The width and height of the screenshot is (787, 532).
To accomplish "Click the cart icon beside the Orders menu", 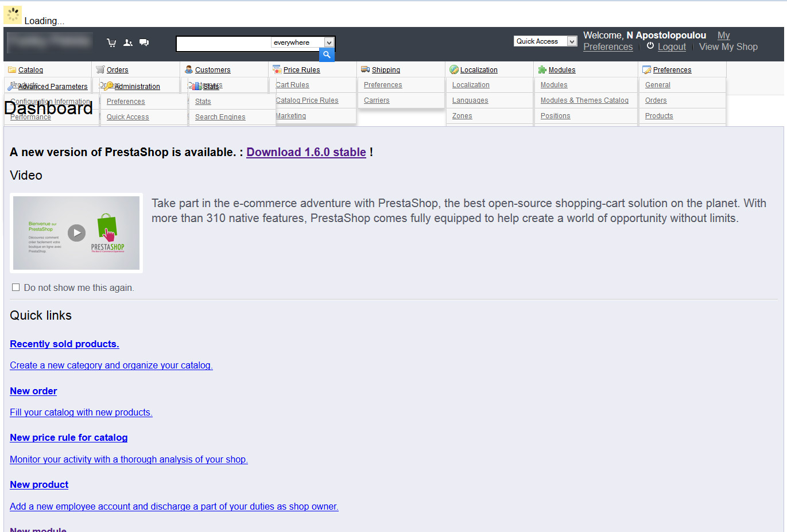I will pyautogui.click(x=100, y=70).
